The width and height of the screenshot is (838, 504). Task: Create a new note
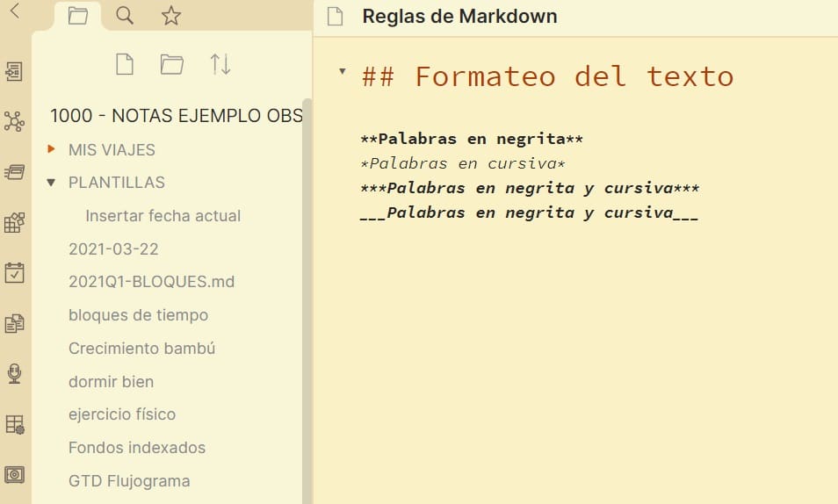coord(125,65)
